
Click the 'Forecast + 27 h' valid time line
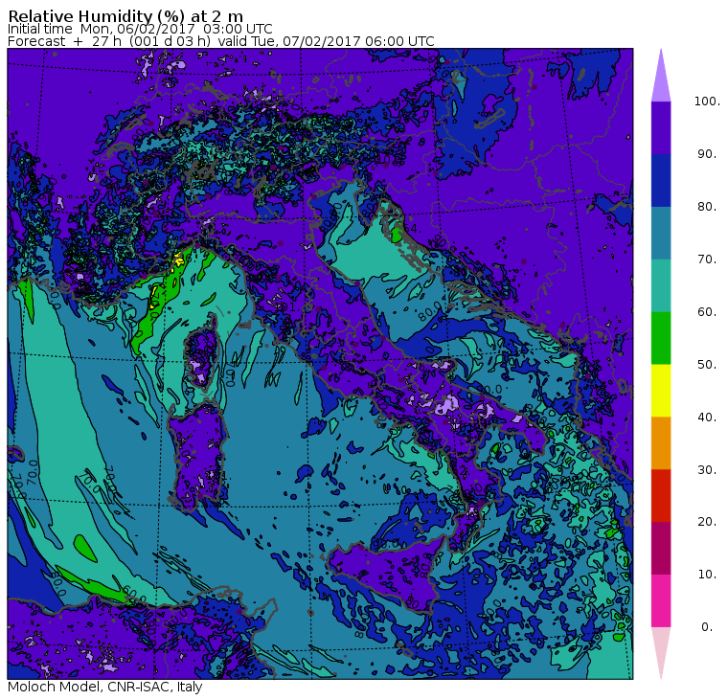point(221,41)
